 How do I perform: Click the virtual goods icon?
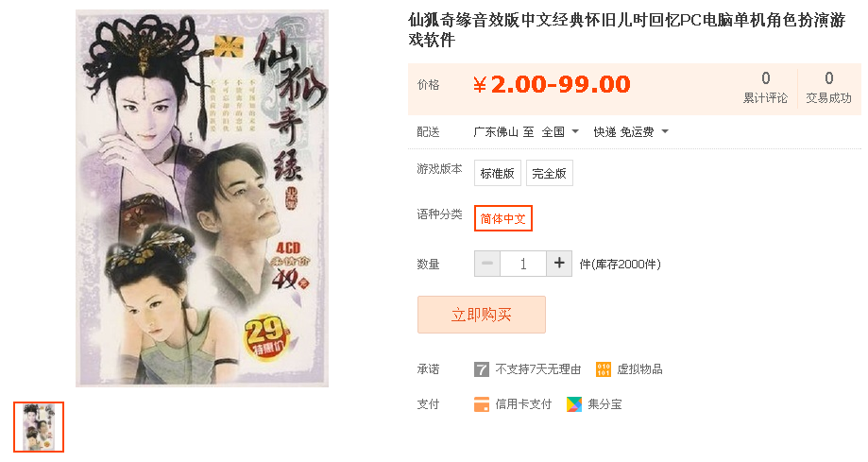coord(603,368)
